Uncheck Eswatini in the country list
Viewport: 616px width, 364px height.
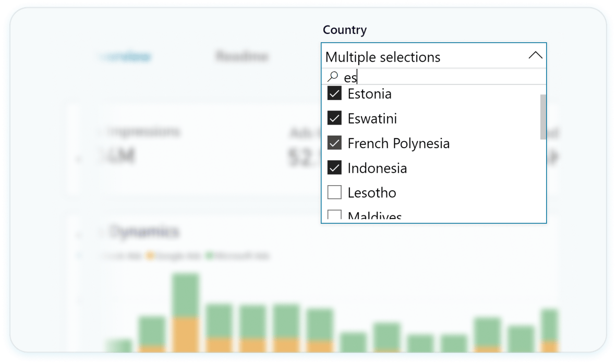(334, 118)
